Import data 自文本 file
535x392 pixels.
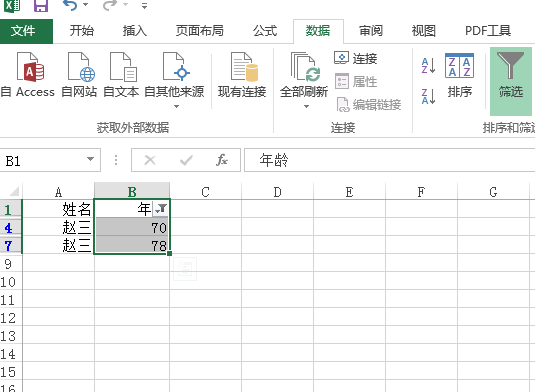pos(121,75)
